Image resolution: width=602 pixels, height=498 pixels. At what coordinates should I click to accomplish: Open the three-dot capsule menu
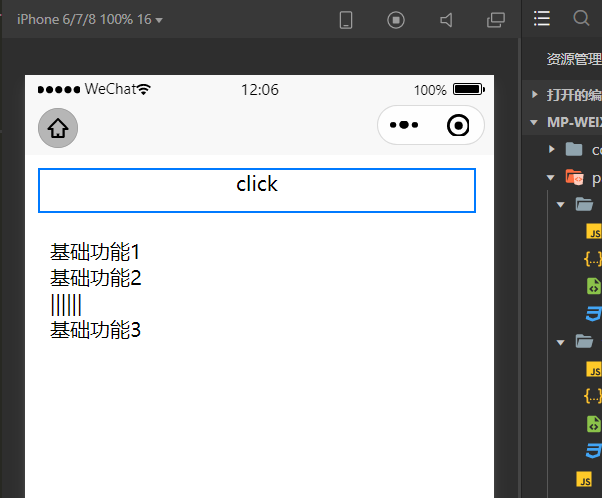pyautogui.click(x=404, y=126)
